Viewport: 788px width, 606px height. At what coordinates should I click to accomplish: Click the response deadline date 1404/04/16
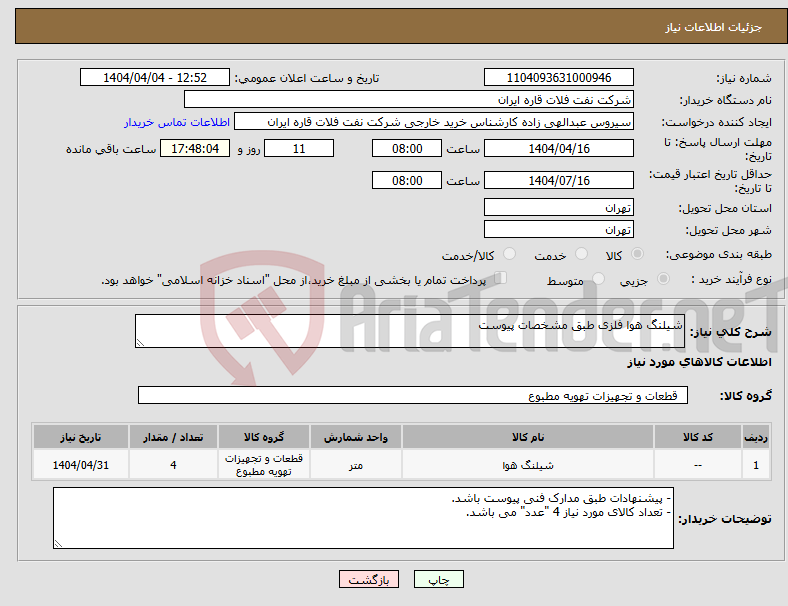click(558, 148)
